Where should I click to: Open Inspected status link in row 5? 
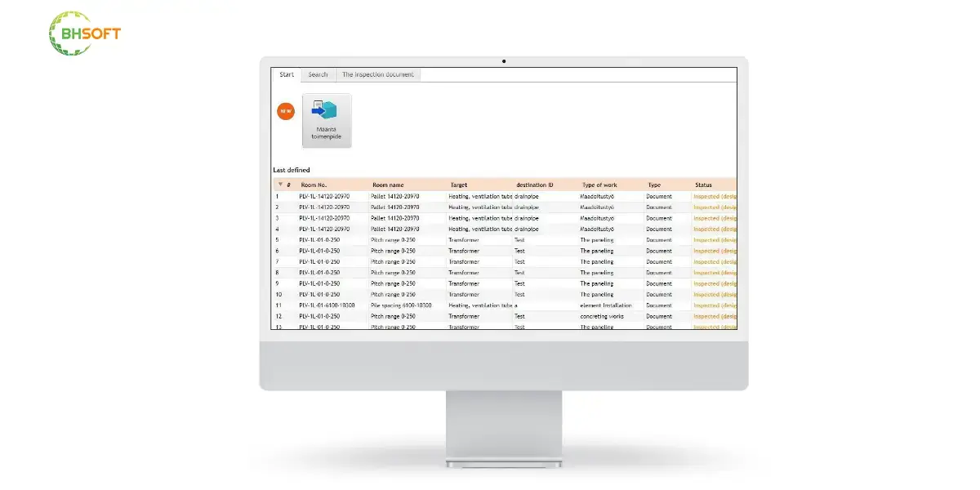coord(715,240)
